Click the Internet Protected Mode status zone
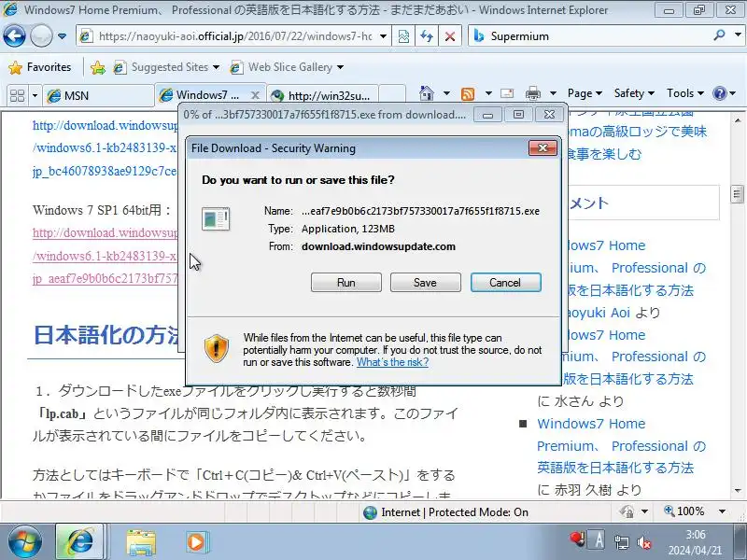 (445, 512)
